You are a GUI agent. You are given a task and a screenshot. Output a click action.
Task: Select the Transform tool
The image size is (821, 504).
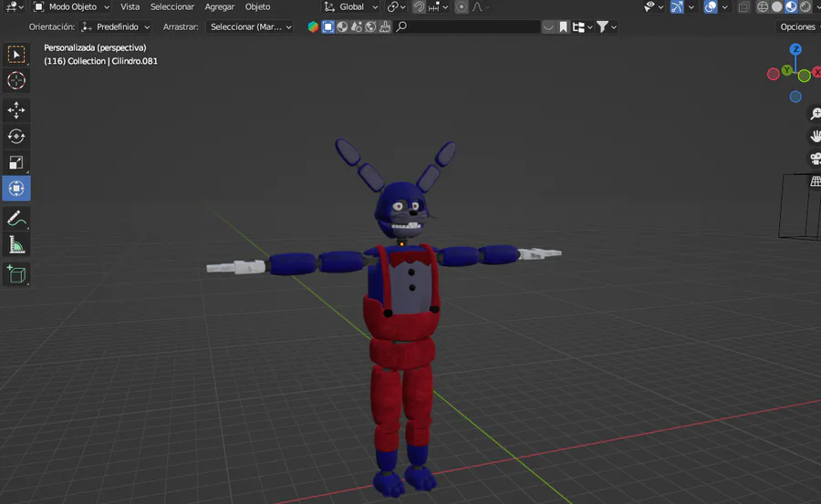(x=16, y=188)
